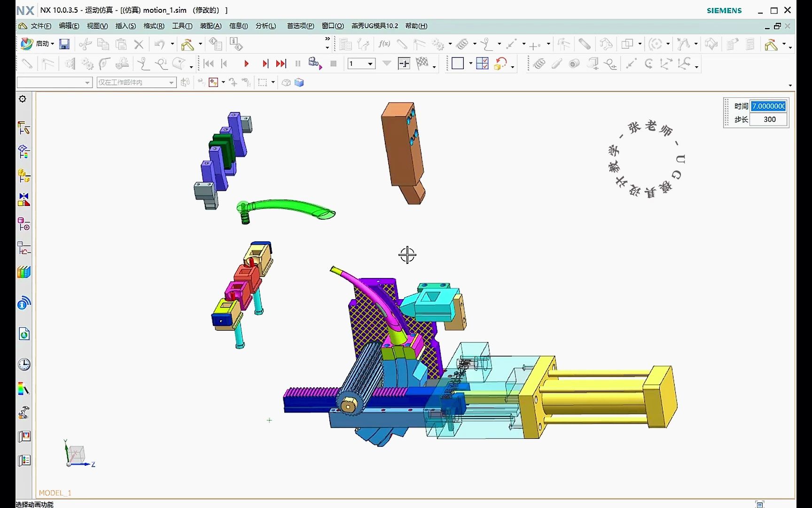Click the grid with checkmarks icon
The image size is (812, 508).
pos(482,63)
